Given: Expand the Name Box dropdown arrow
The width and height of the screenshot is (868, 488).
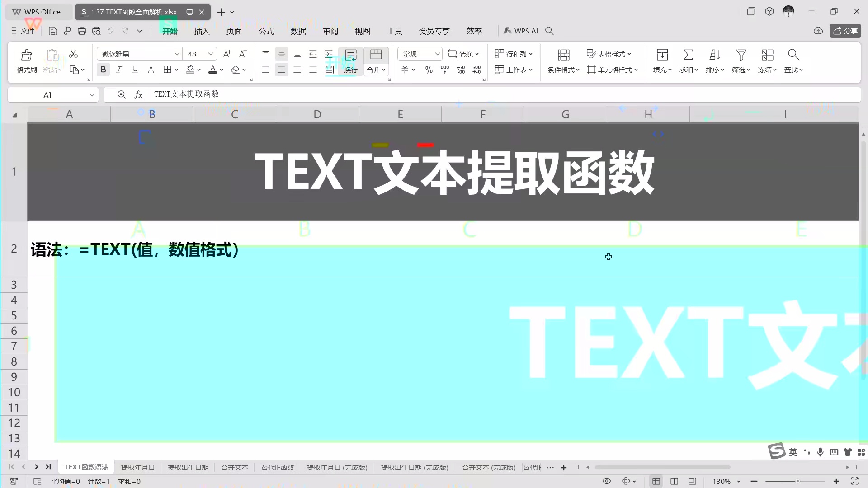Looking at the screenshot, I should point(92,94).
